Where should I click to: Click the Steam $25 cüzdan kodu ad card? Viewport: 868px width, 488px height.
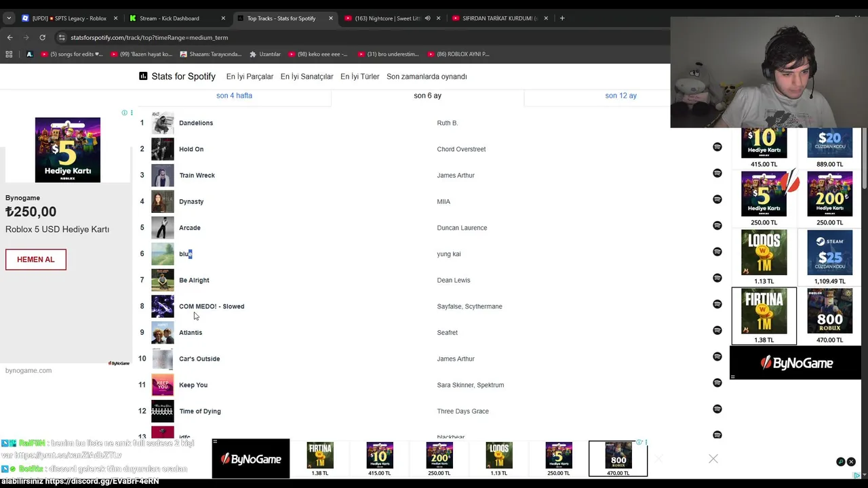coord(830,258)
